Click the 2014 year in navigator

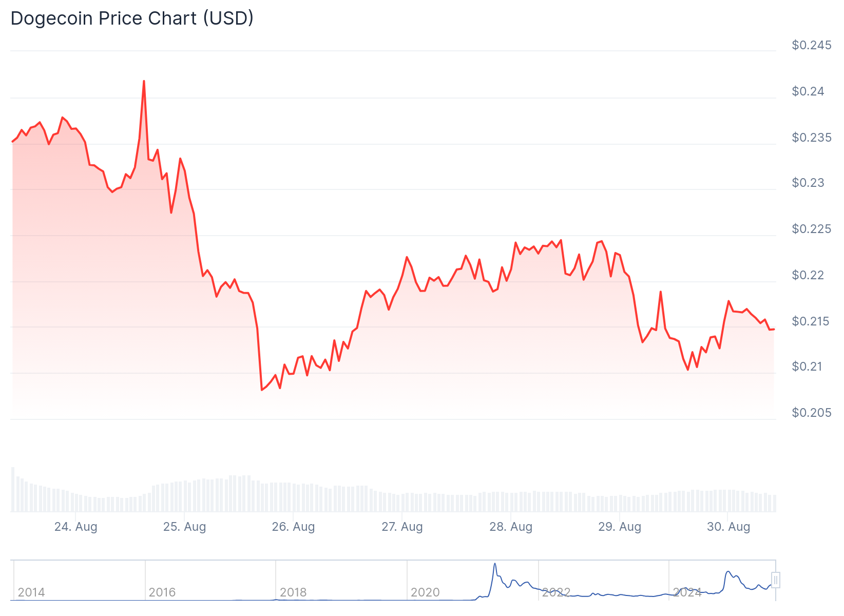pos(31,592)
